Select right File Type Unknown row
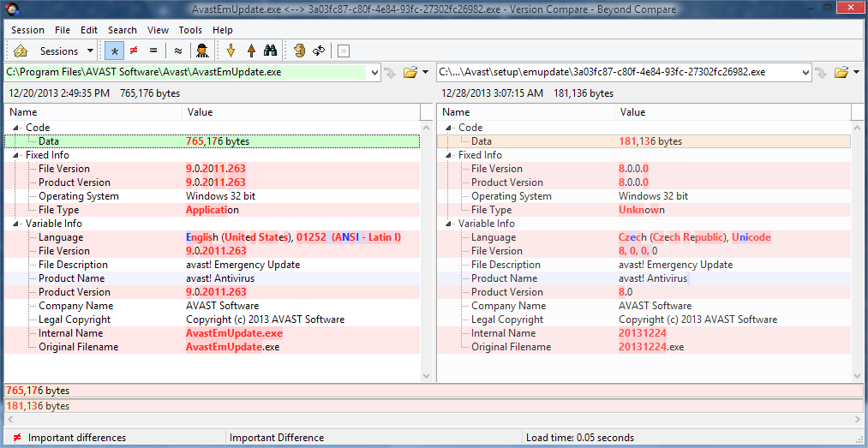The width and height of the screenshot is (868, 448). pos(644,210)
